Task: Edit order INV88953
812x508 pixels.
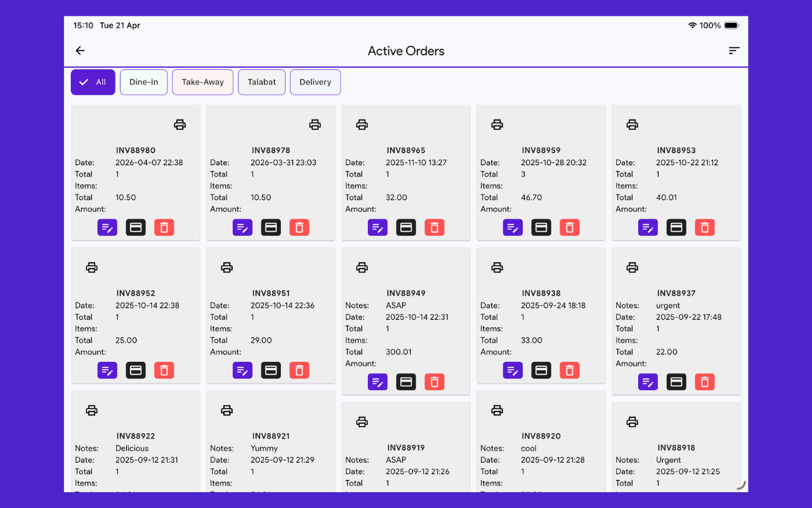Action: [x=648, y=227]
